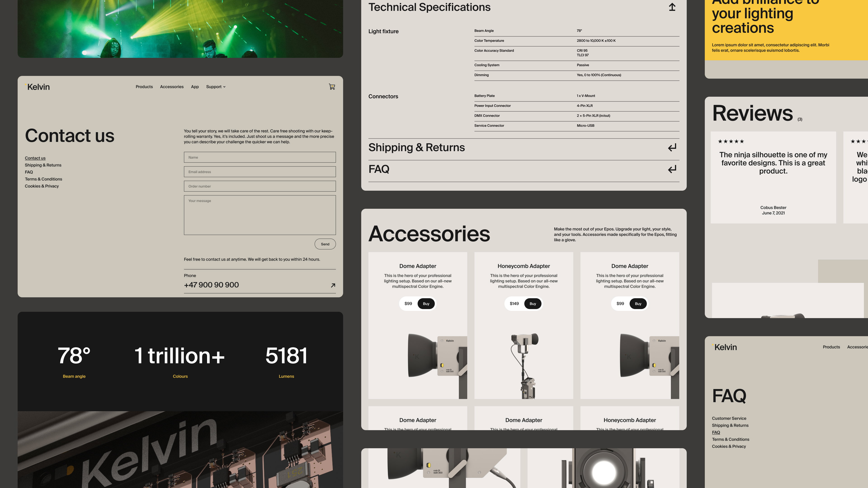This screenshot has width=868, height=488.
Task: Click the five-star rating on Cobus Bester review
Action: (x=731, y=141)
